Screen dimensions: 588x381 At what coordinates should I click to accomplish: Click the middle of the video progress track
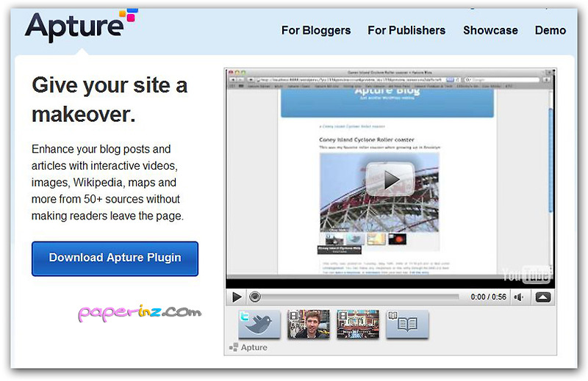pos(360,297)
